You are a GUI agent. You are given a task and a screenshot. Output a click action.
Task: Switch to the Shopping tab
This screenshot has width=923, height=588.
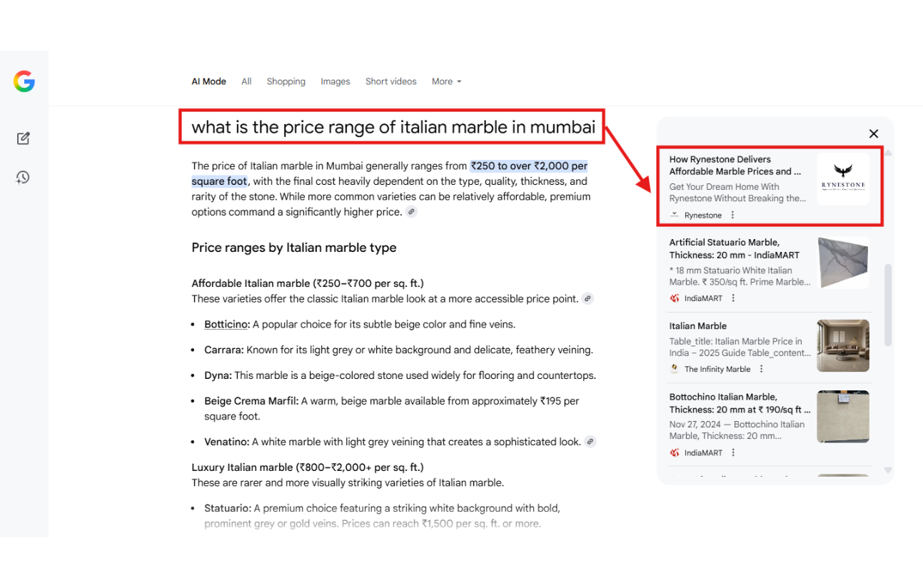click(x=286, y=82)
